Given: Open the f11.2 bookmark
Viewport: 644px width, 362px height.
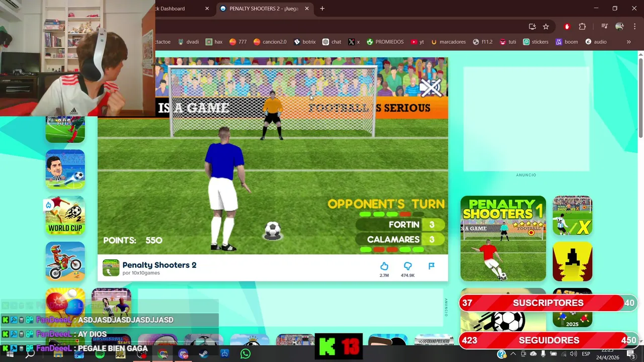Looking at the screenshot, I should pyautogui.click(x=482, y=42).
